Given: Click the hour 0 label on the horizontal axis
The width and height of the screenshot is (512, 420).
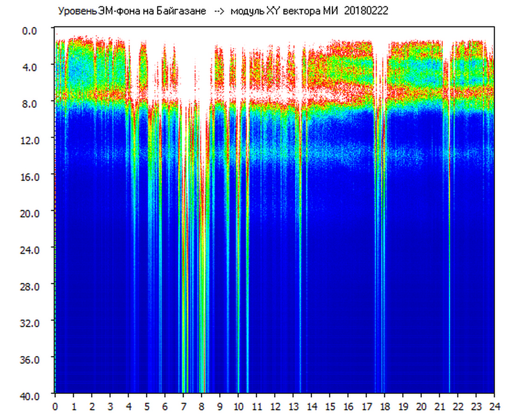Looking at the screenshot, I should point(55,407).
